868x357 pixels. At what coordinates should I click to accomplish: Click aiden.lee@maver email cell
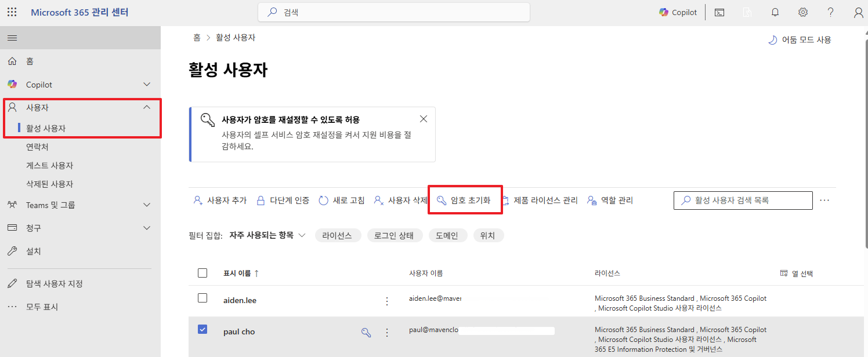tap(435, 298)
